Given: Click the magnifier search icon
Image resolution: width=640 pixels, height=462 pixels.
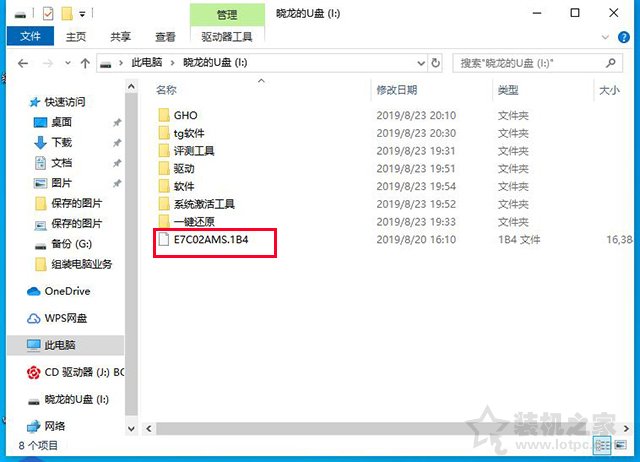Looking at the screenshot, I should (x=611, y=63).
